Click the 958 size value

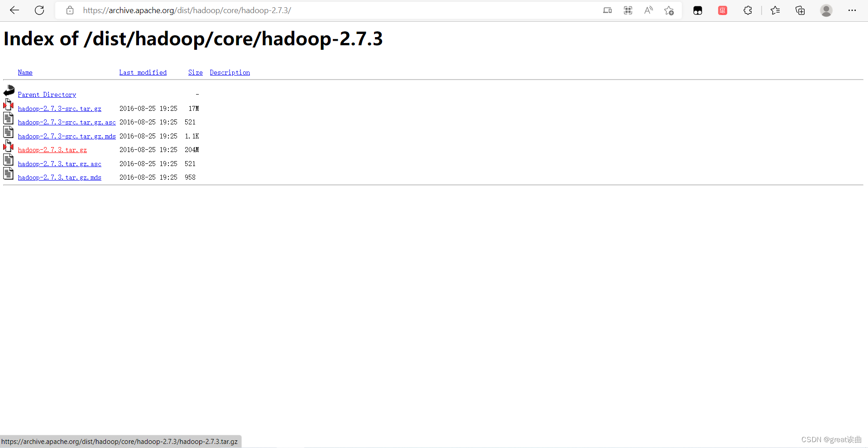190,177
